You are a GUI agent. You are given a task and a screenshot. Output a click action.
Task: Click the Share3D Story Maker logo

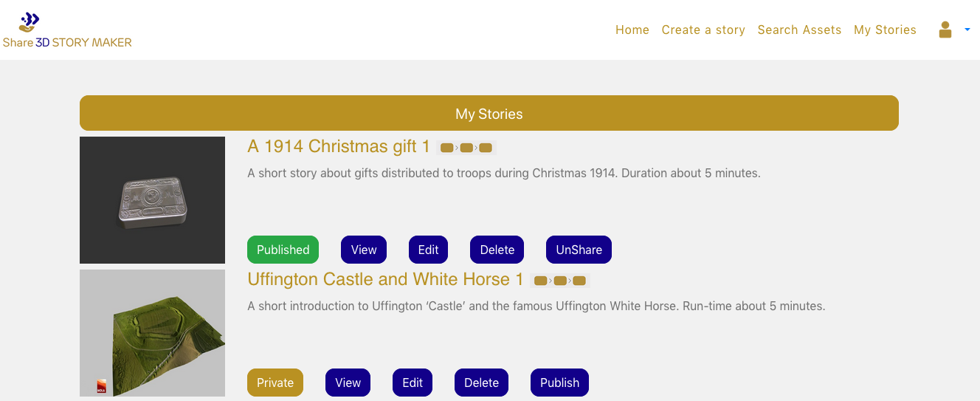[x=66, y=31]
